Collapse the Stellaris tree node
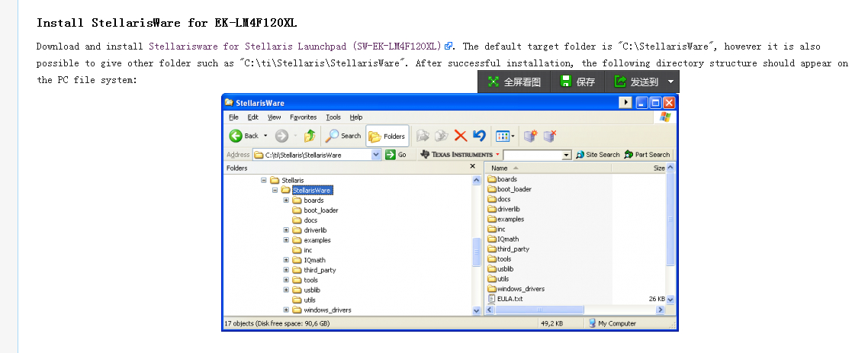The height and width of the screenshot is (353, 868). click(x=264, y=181)
